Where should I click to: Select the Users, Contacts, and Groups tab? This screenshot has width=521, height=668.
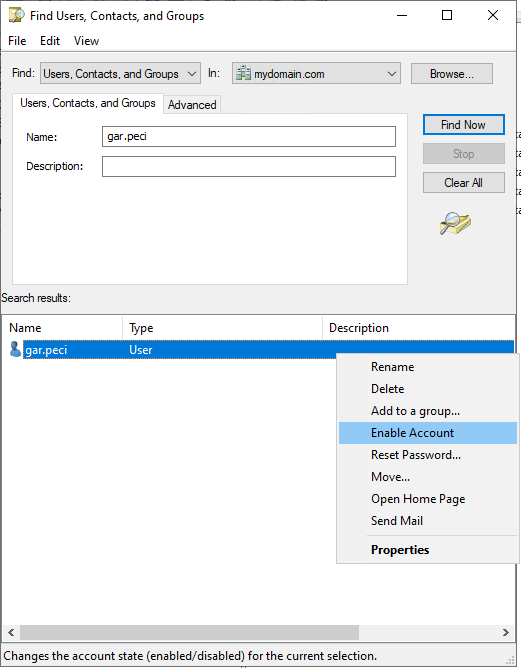click(x=88, y=103)
